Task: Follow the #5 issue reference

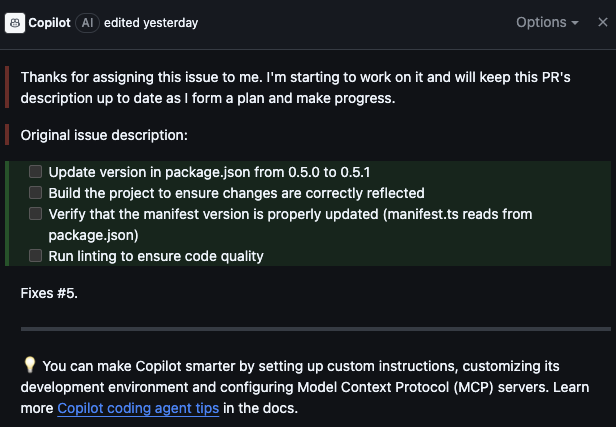Action: pyautogui.click(x=66, y=293)
